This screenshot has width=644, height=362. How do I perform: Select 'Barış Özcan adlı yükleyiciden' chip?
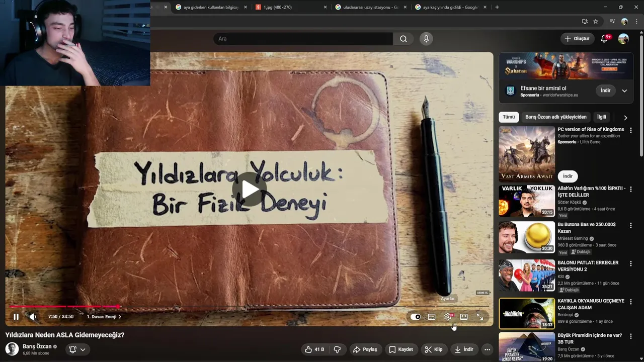coord(556,117)
